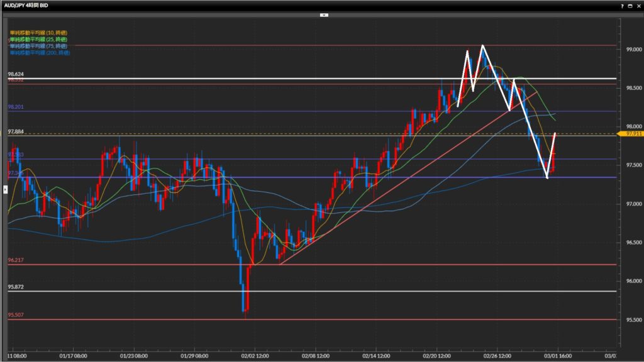Click the 200-period blue moving average label
The width and height of the screenshot is (644, 362).
pos(40,53)
